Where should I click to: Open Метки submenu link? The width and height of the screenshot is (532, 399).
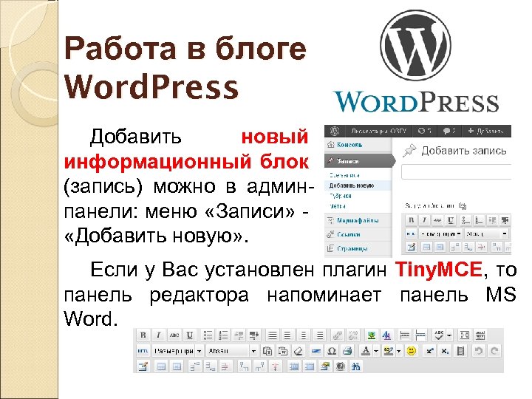(x=338, y=206)
